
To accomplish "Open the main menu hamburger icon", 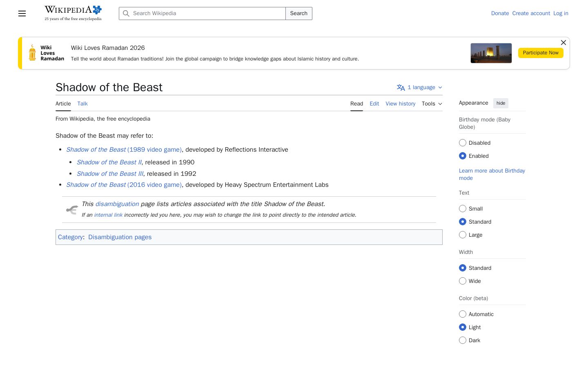I will pyautogui.click(x=22, y=13).
